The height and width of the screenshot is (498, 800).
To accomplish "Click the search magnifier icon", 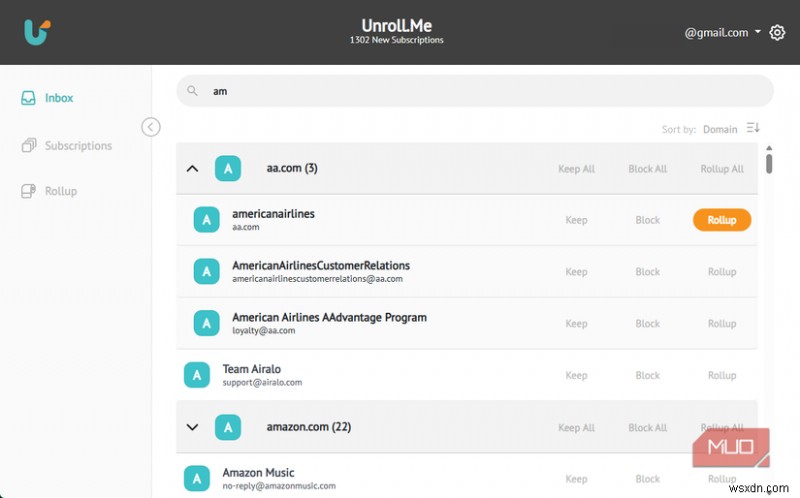I will (192, 91).
